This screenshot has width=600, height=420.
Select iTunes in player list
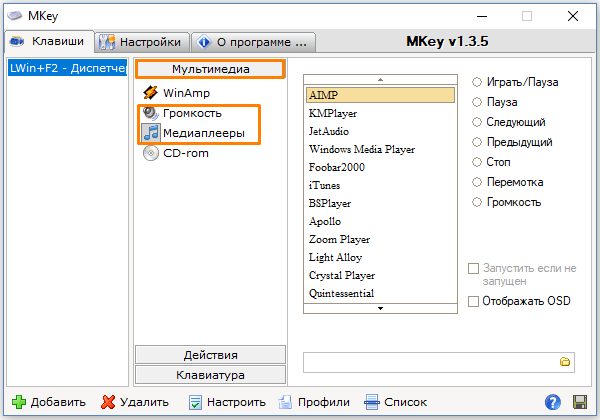(x=380, y=185)
